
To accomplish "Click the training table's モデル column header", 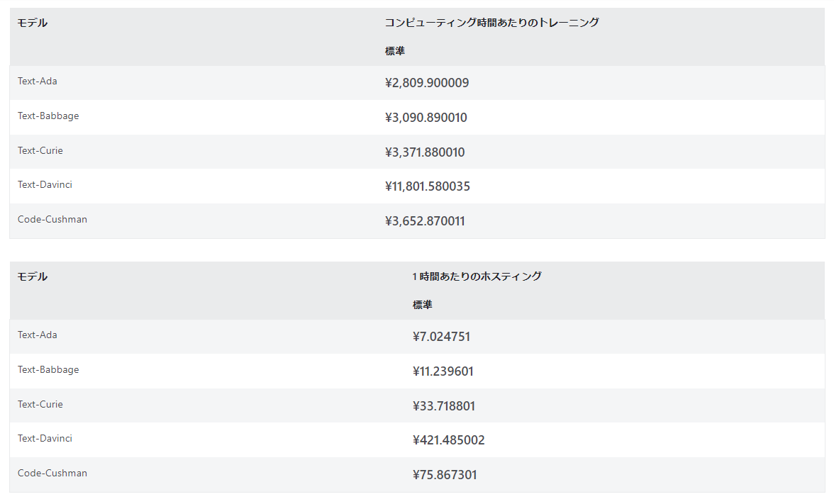I will [33, 23].
